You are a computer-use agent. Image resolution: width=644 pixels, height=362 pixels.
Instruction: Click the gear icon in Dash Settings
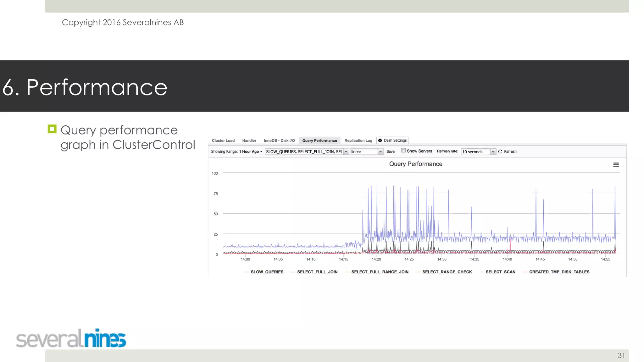[x=380, y=140]
